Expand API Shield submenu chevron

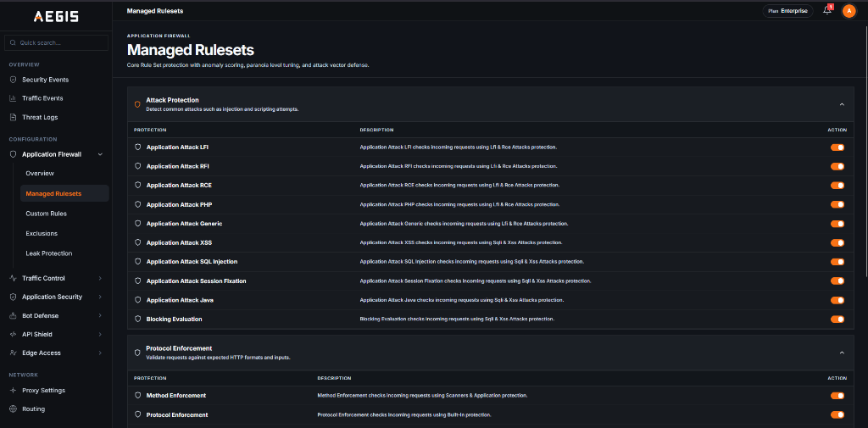point(100,335)
